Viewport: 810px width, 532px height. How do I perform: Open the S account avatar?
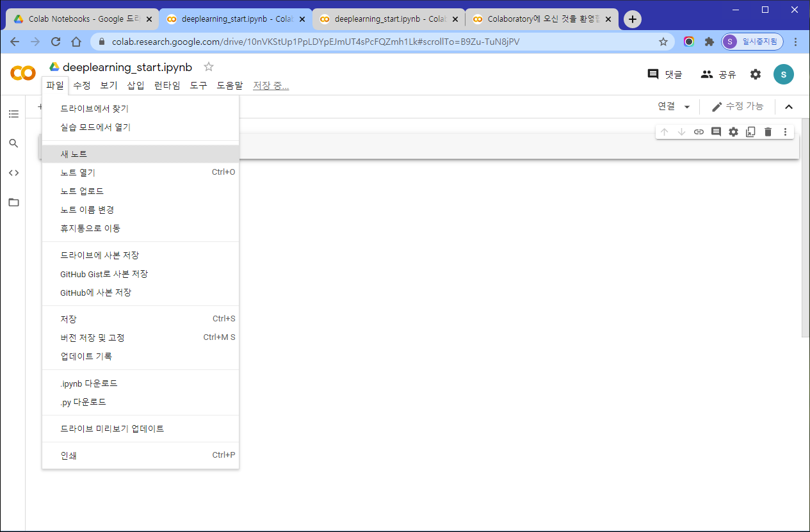pyautogui.click(x=783, y=74)
